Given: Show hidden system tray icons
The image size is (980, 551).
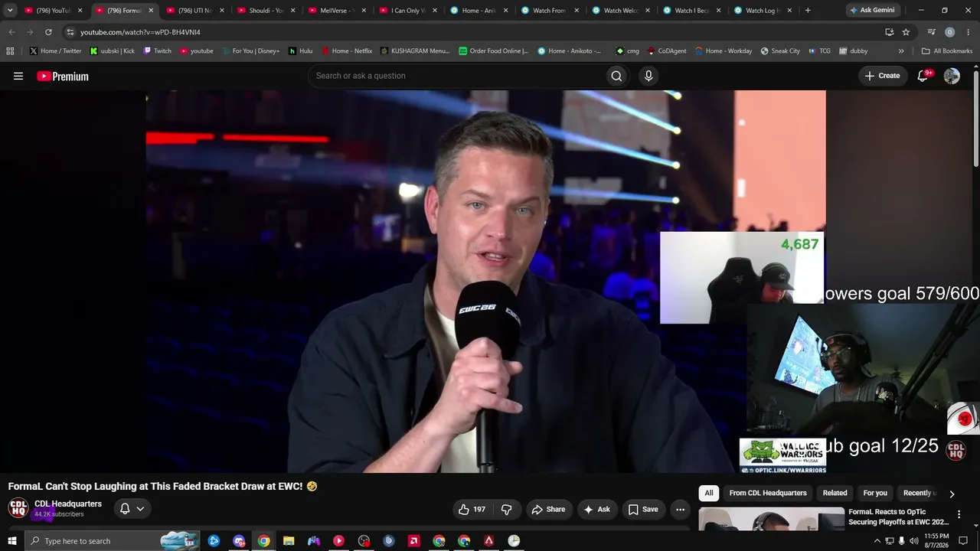Looking at the screenshot, I should pyautogui.click(x=877, y=541).
